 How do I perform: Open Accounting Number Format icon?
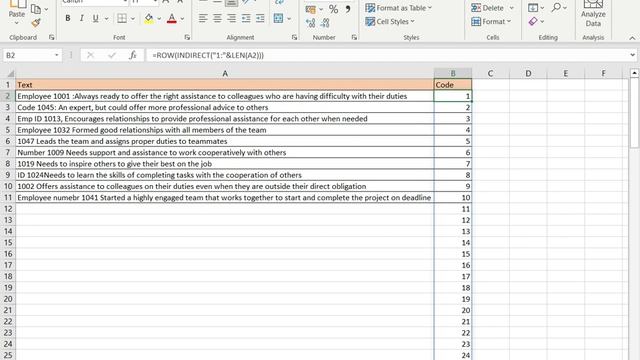point(311,9)
